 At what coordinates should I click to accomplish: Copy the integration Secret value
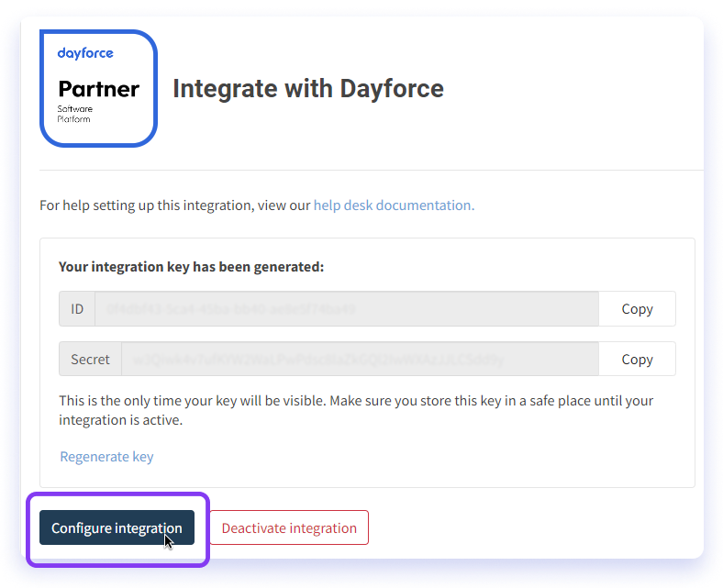(637, 359)
